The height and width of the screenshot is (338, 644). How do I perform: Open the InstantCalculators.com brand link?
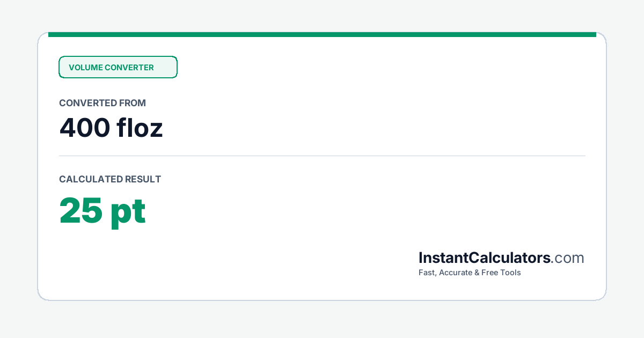501,258
